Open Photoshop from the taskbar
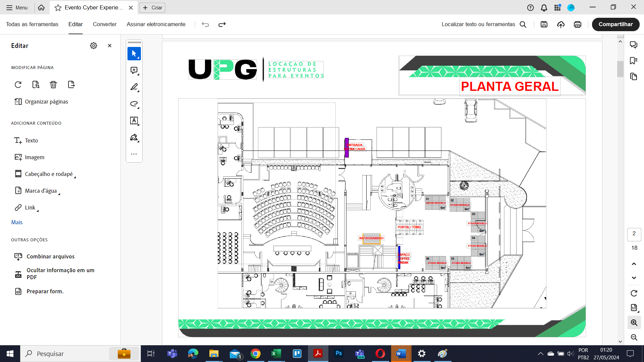 click(x=339, y=354)
